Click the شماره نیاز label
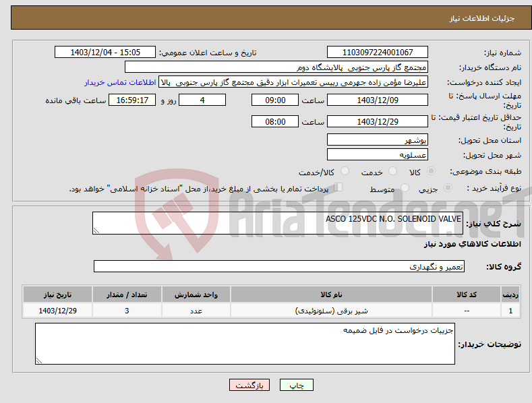 502,53
